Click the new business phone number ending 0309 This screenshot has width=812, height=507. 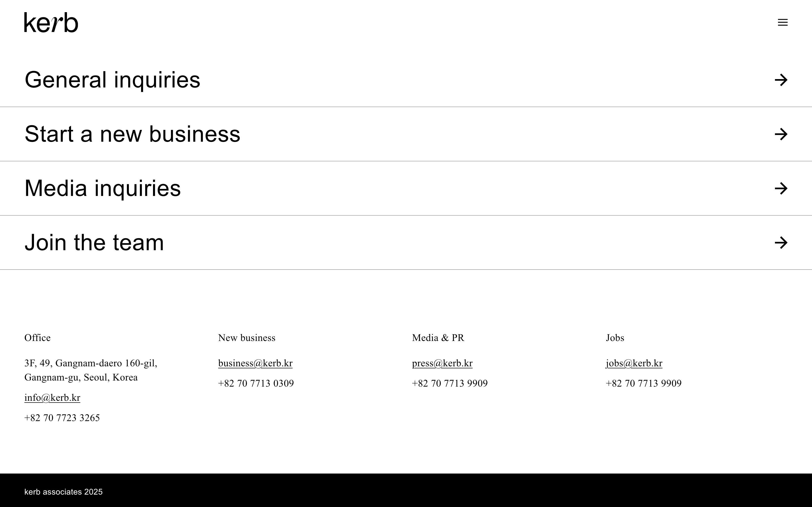click(256, 383)
